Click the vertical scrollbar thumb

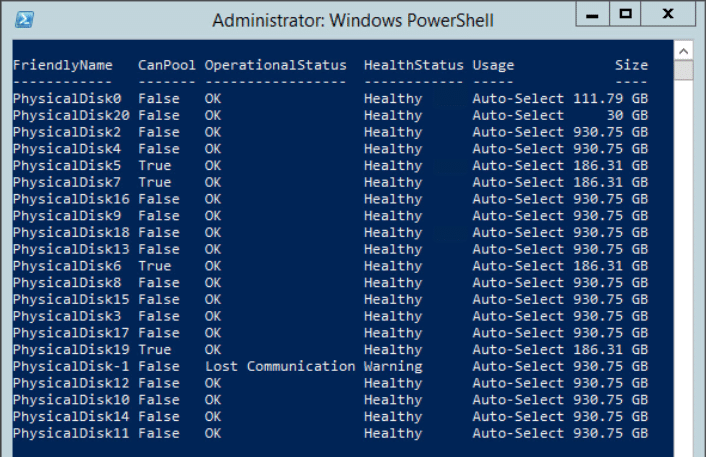pos(683,71)
